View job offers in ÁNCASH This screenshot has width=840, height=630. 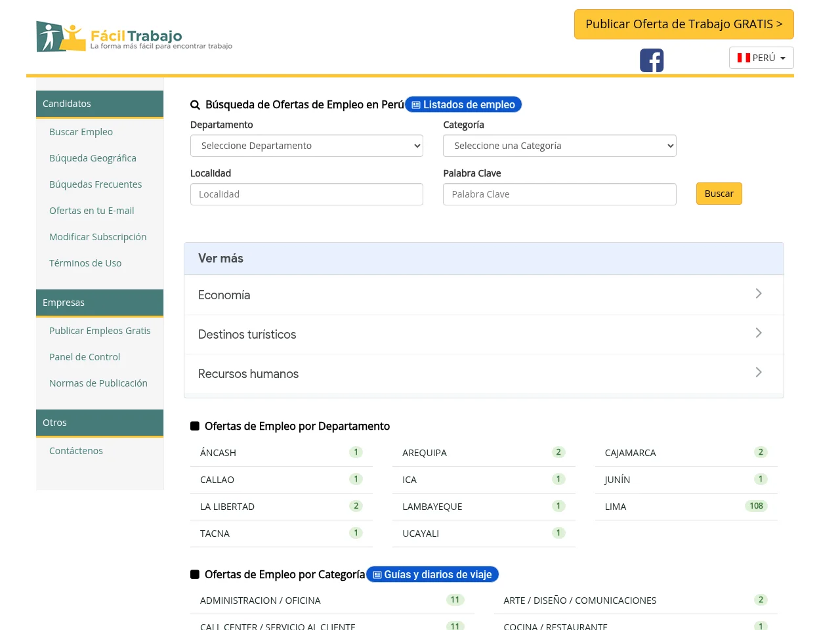282,453
